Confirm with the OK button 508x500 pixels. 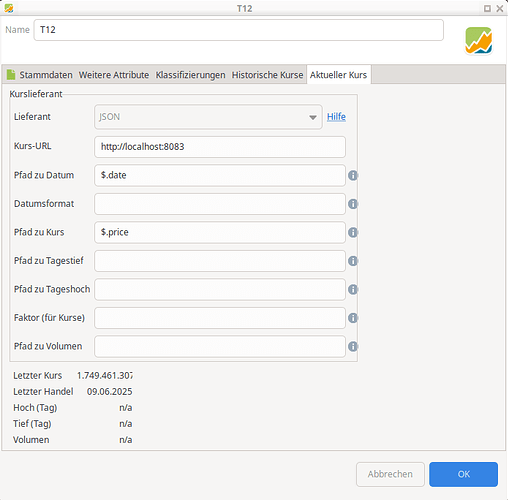pos(463,474)
